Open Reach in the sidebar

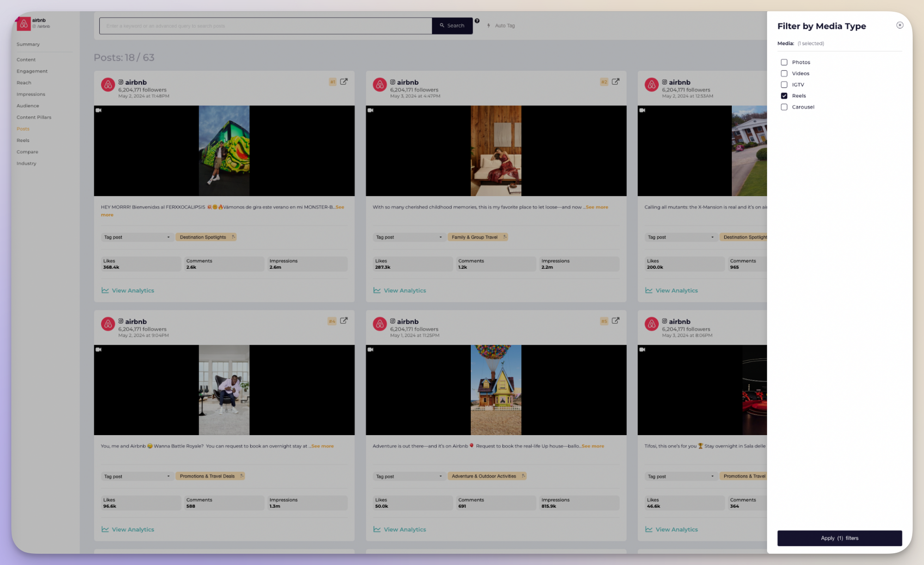coord(24,83)
